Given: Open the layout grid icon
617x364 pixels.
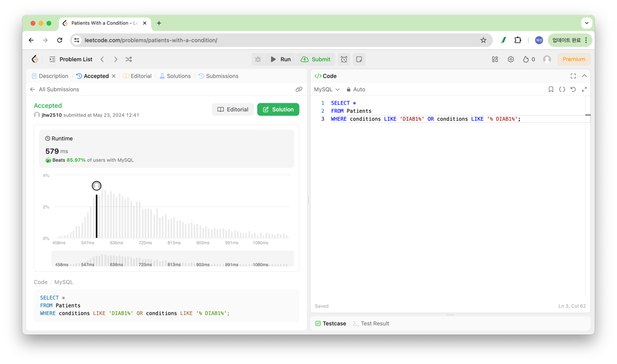Looking at the screenshot, I should [x=495, y=59].
